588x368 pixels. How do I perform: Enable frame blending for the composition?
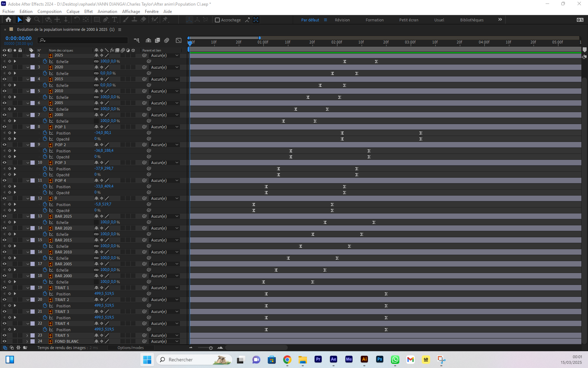tap(157, 40)
